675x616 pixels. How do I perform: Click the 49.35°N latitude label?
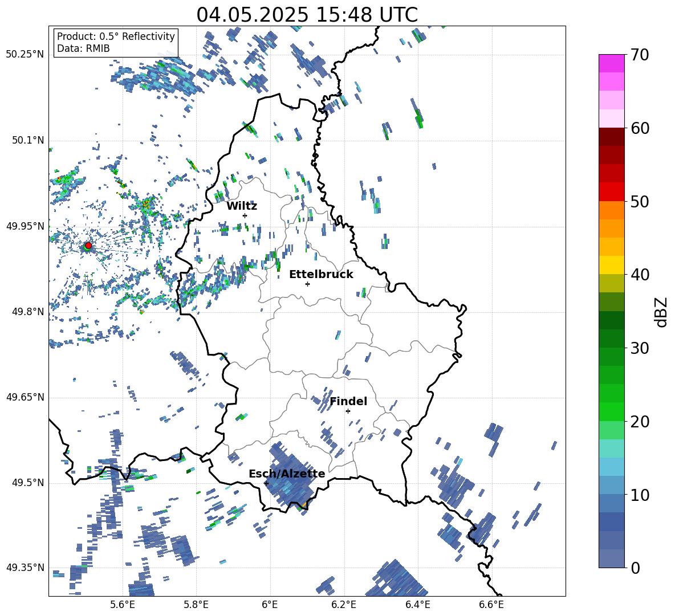(25, 568)
